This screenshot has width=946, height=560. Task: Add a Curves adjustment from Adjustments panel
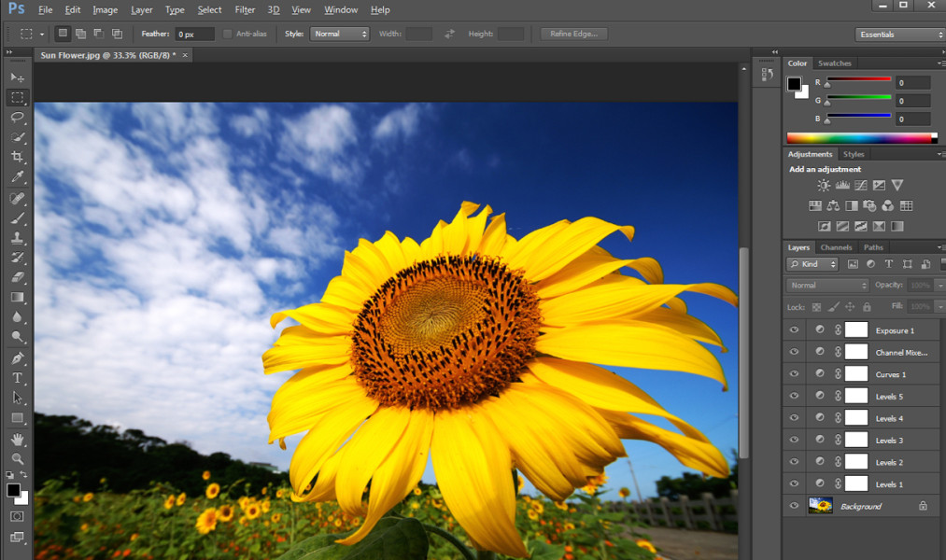coord(861,186)
